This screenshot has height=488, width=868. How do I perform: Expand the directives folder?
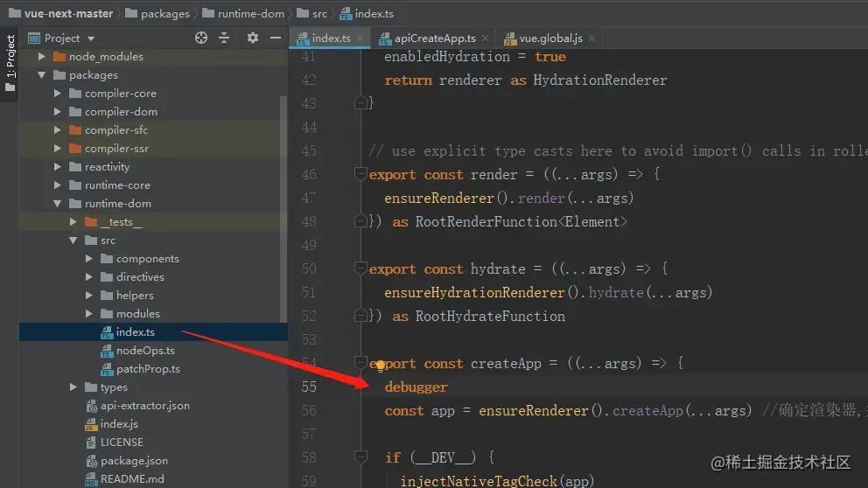click(x=88, y=276)
